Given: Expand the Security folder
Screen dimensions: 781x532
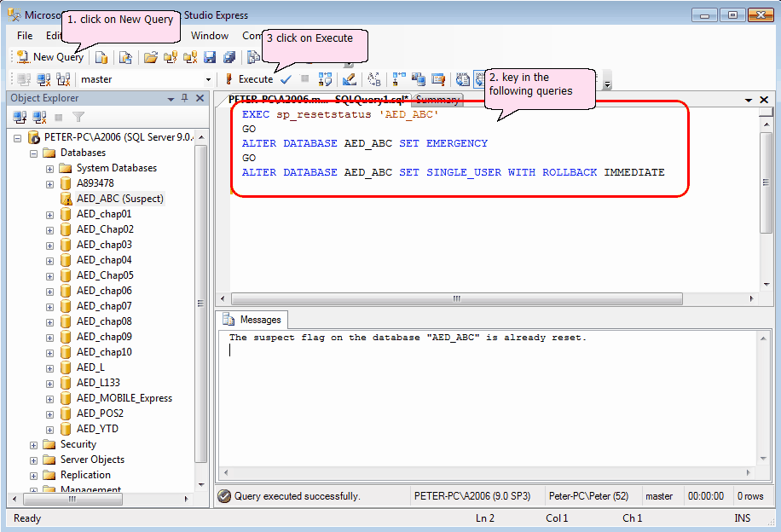Looking at the screenshot, I should [x=33, y=445].
